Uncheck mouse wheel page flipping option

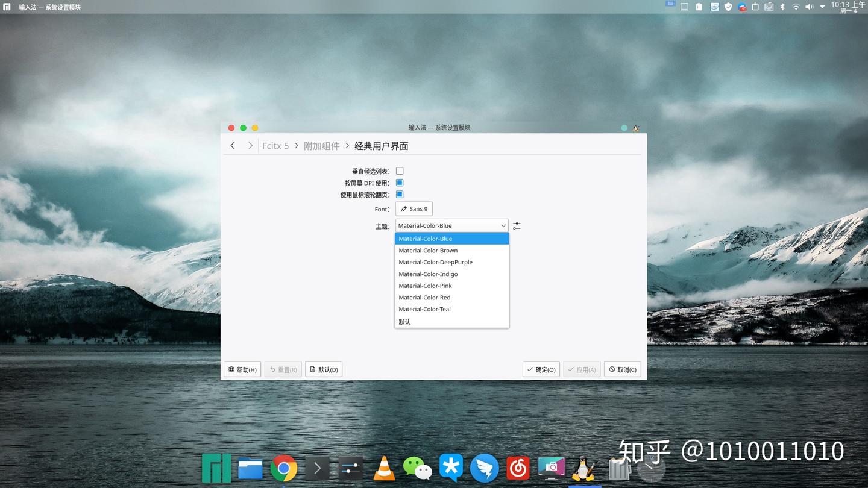point(400,194)
